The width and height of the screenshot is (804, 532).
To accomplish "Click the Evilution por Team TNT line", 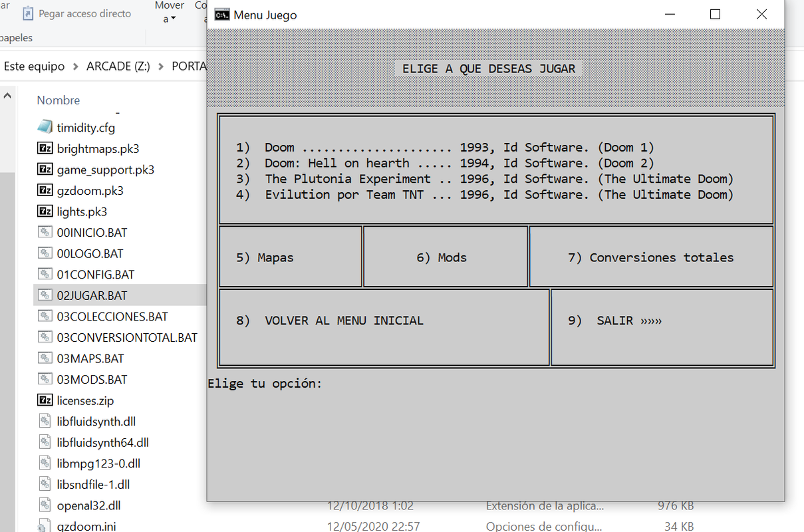I will (x=485, y=195).
